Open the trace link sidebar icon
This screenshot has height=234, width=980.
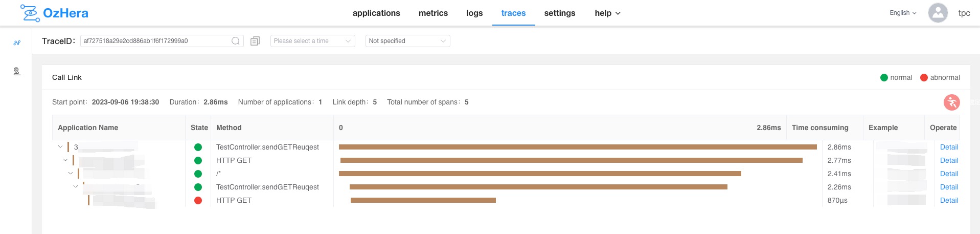[17, 43]
